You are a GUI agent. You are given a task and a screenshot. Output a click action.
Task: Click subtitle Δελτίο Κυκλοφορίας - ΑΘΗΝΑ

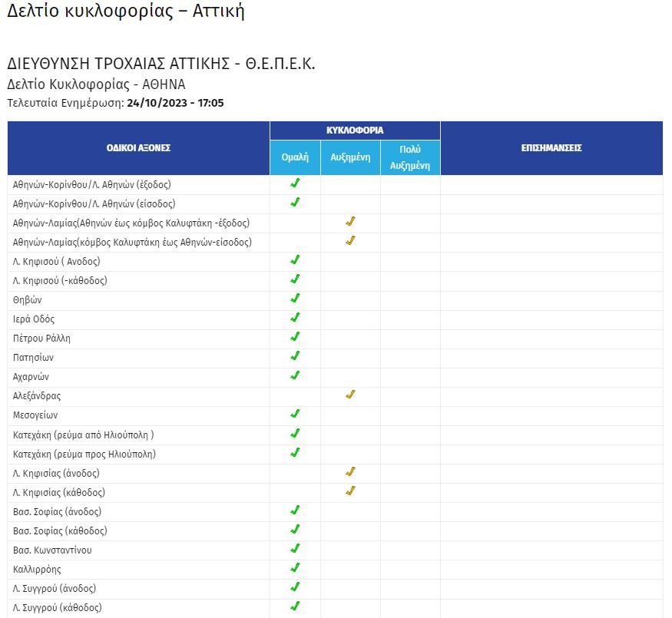(x=97, y=84)
